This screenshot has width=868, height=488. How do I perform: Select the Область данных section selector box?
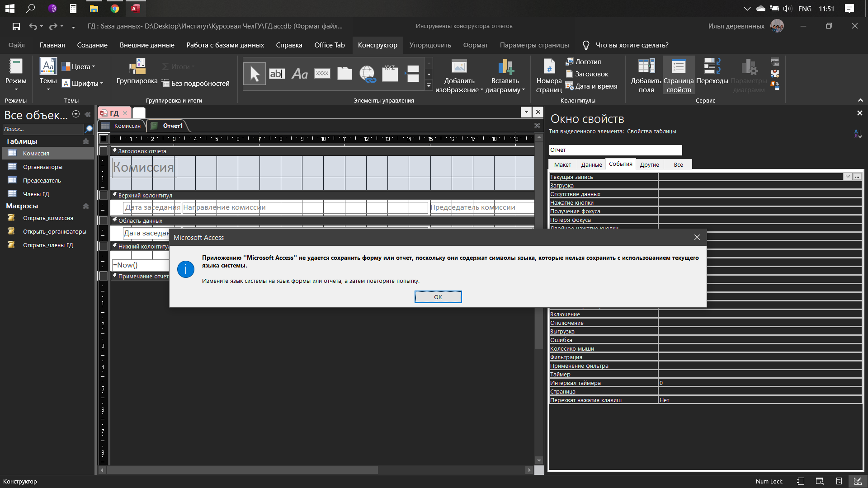(x=104, y=221)
